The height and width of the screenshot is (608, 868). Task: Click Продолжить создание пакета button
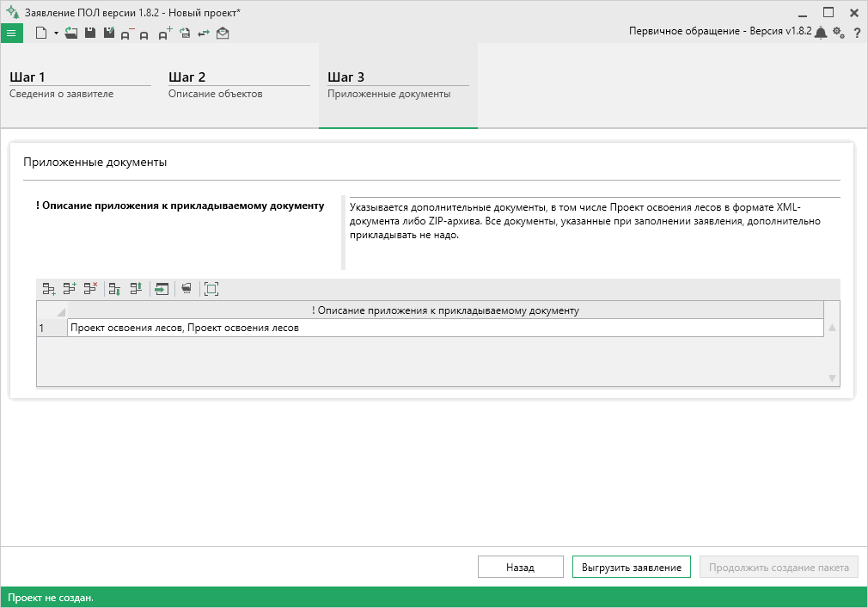point(779,567)
